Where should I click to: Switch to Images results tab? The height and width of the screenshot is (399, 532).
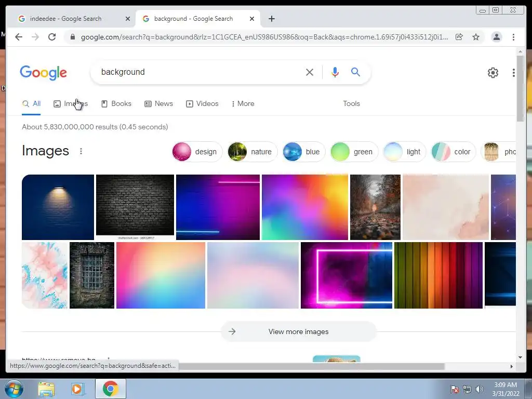click(71, 104)
